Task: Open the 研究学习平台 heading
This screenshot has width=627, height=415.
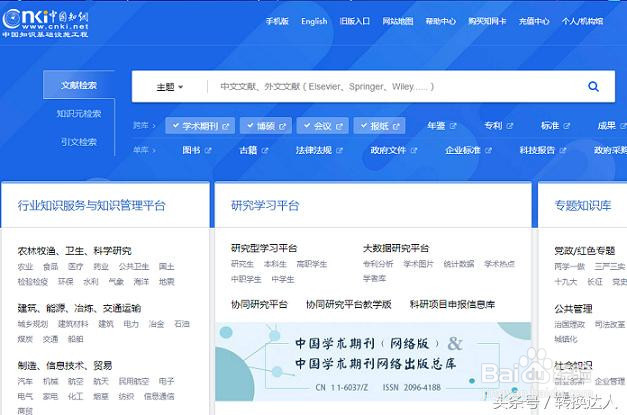Action: point(265,206)
